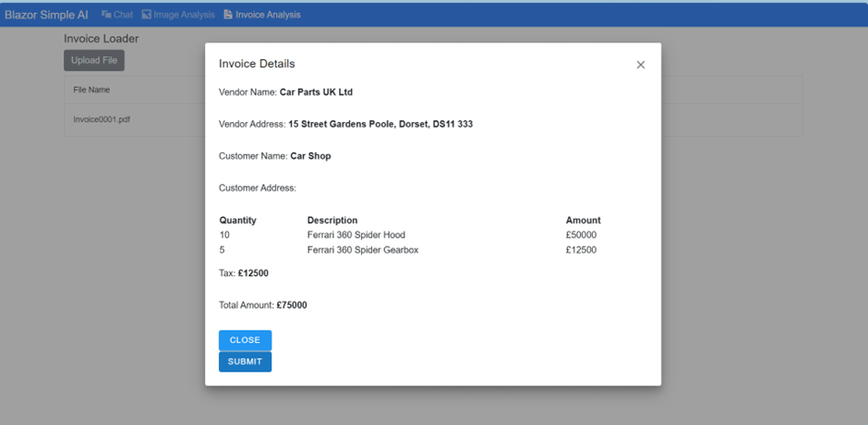
Task: Select the Ferrari 360 Spider Hood line item
Action: point(356,235)
